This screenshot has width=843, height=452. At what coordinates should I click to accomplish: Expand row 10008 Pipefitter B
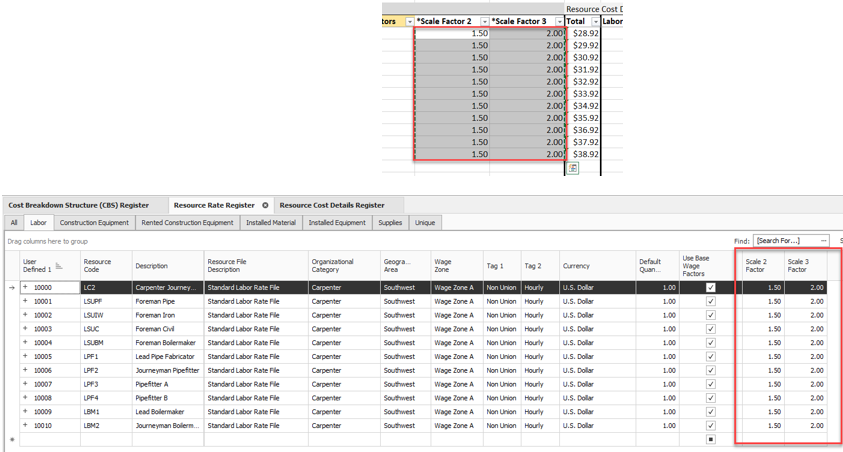click(x=25, y=398)
